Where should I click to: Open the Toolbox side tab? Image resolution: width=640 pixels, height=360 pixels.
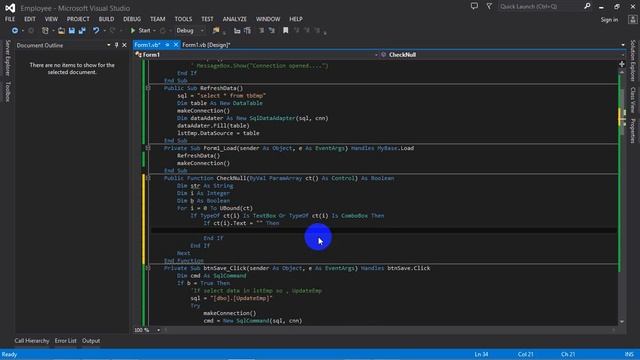pos(7,91)
